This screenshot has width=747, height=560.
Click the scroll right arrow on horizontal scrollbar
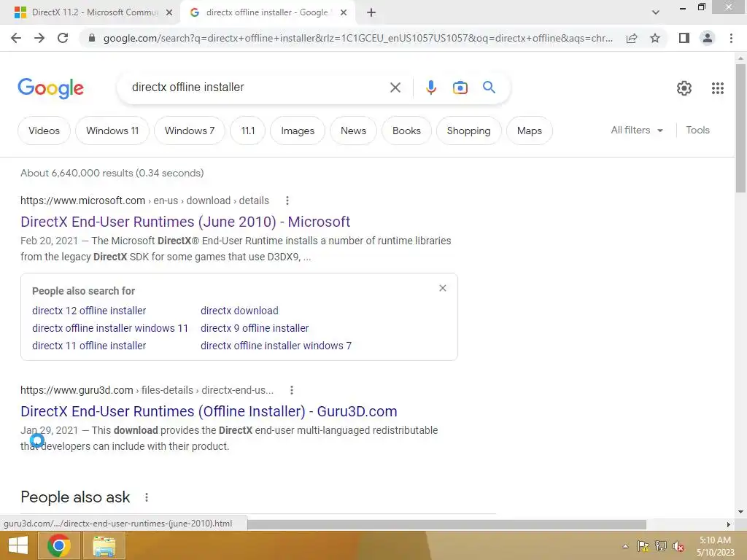pos(728,524)
